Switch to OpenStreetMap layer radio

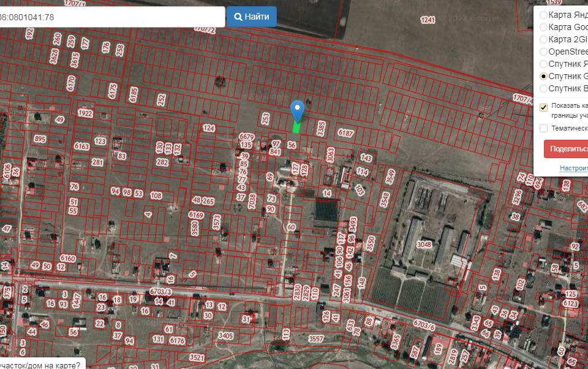(543, 51)
